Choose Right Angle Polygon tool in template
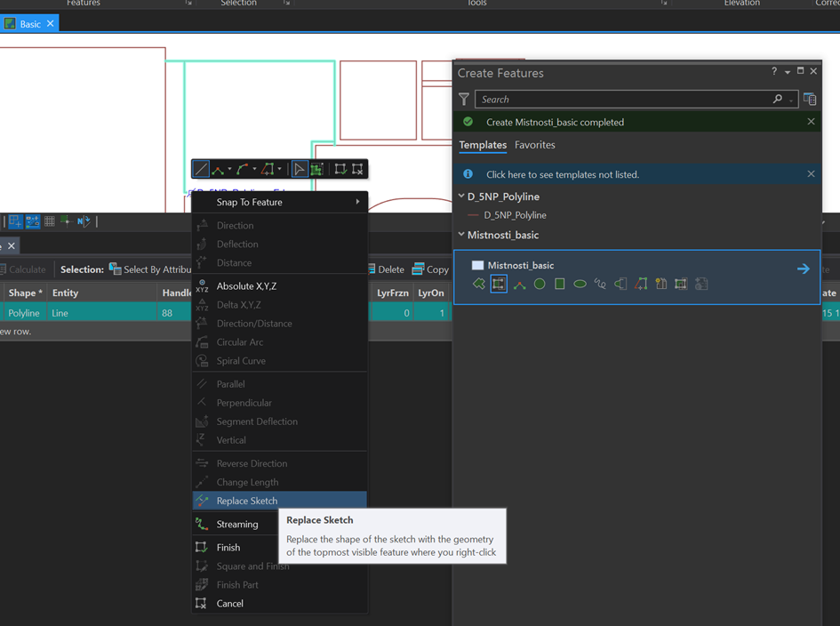840x626 pixels. tap(519, 284)
